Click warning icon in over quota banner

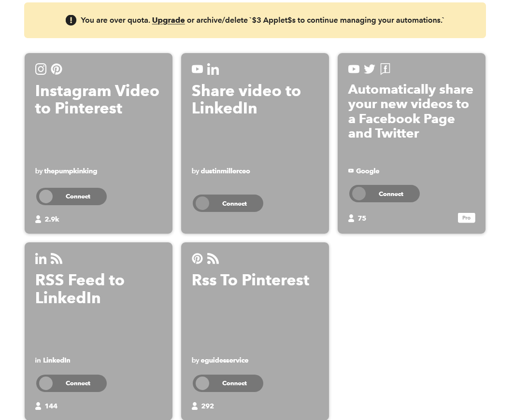coord(71,20)
